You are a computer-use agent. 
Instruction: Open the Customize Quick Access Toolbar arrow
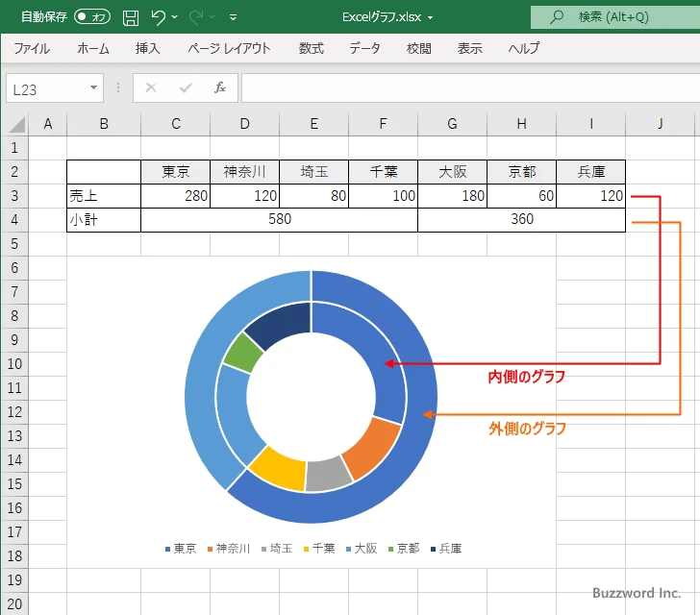(x=233, y=17)
